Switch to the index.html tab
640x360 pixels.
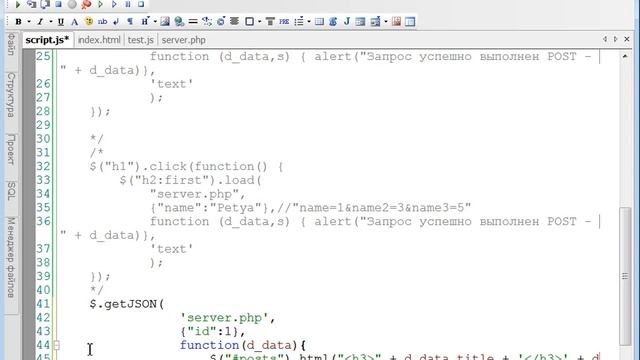[x=99, y=40]
